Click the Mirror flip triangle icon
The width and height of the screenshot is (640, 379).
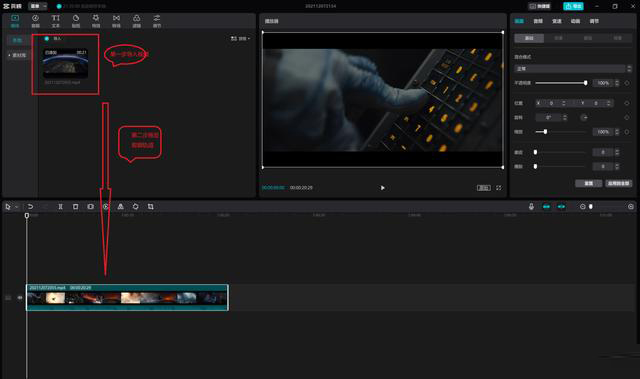click(120, 207)
